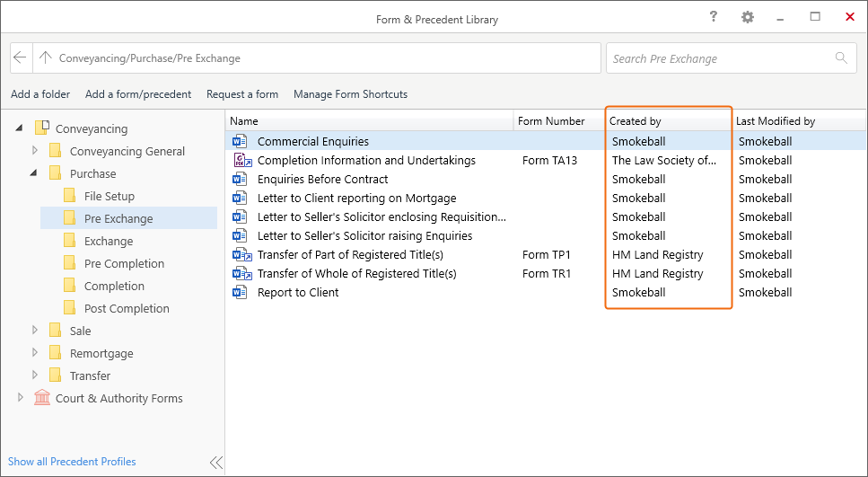This screenshot has width=868, height=477.
Task: Select the Report to Client row
Action: (x=545, y=292)
